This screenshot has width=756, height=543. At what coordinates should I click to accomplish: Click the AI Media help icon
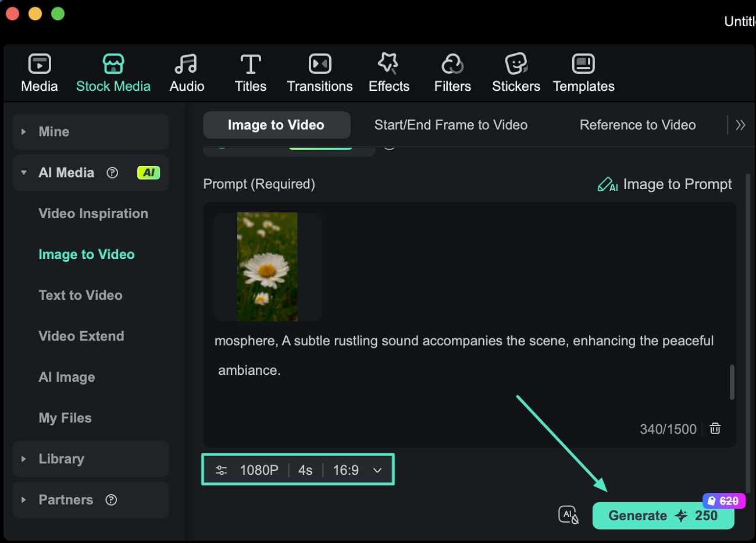click(x=113, y=173)
